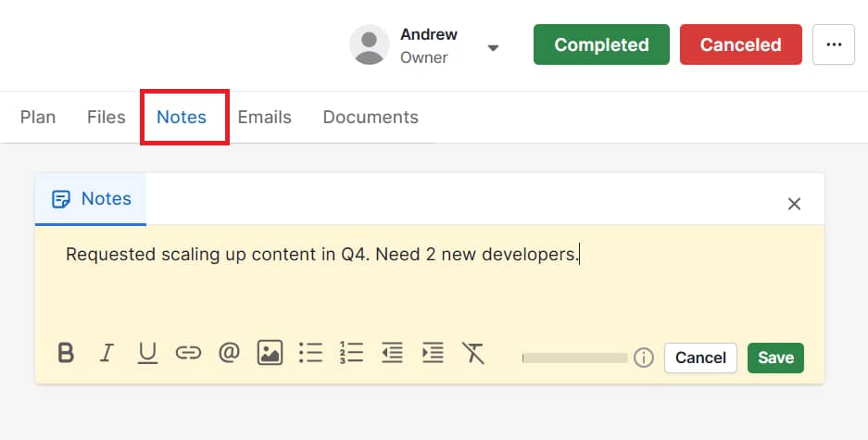This screenshot has height=440, width=868.
Task: Mark the item as Completed
Action: [601, 44]
